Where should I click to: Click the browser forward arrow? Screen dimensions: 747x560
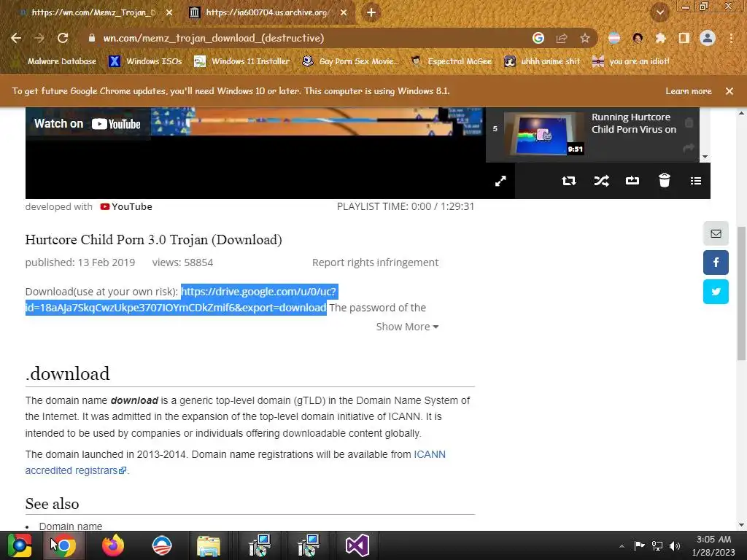coord(39,38)
